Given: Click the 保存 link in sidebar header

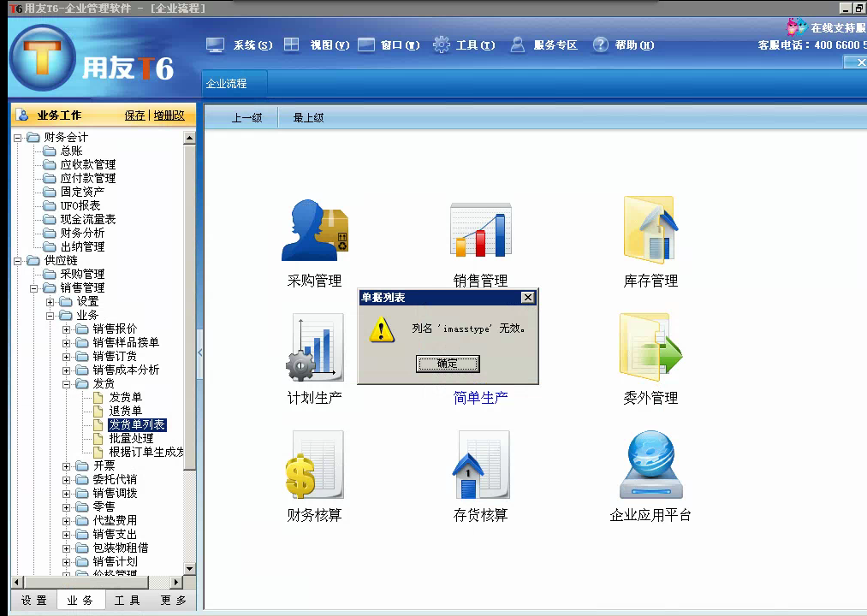Looking at the screenshot, I should point(134,115).
